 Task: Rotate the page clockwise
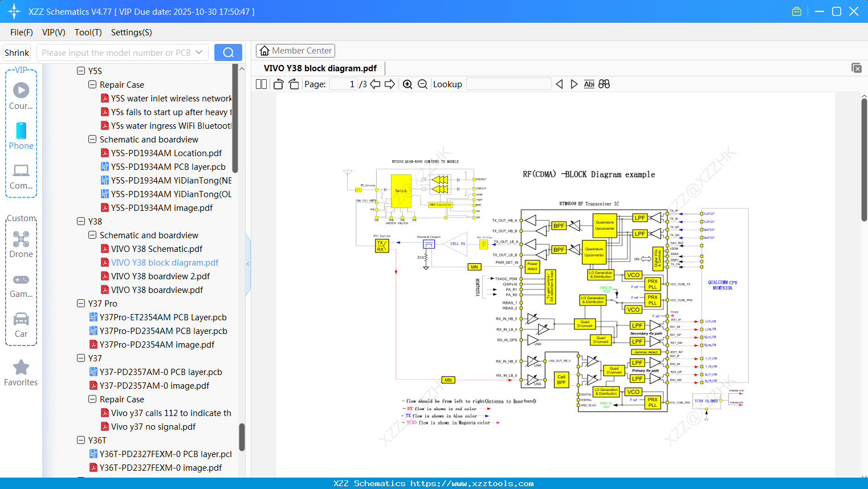click(x=294, y=84)
